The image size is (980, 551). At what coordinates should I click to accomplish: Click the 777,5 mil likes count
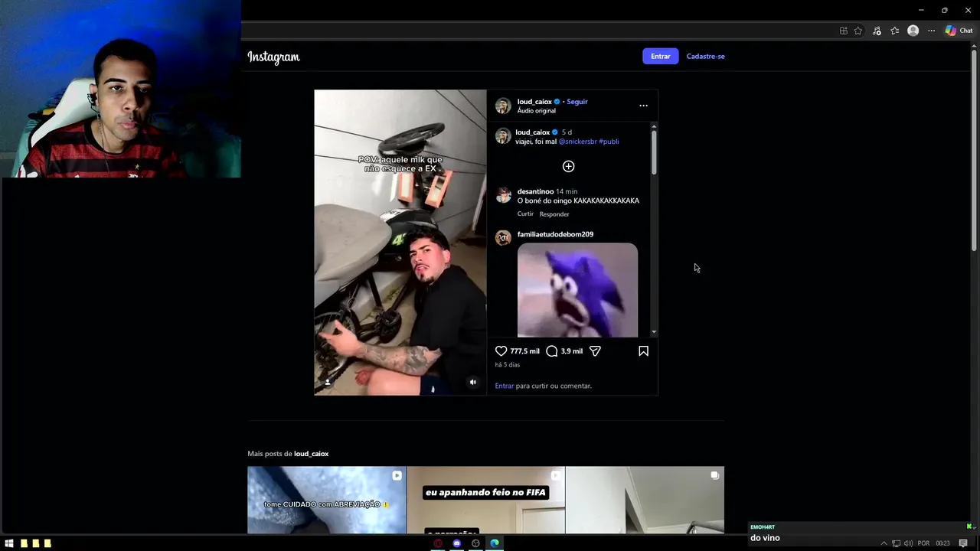click(524, 351)
